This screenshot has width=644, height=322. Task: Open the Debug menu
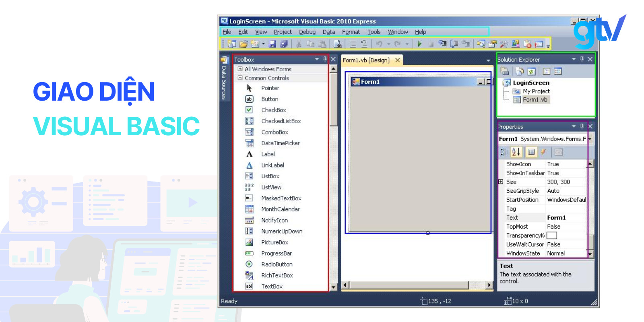click(x=307, y=32)
